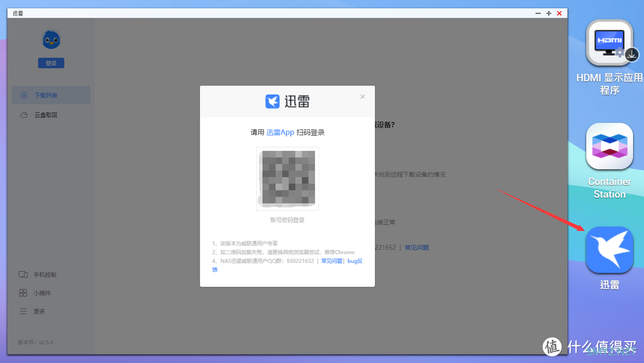Close the Xunlei login dialog
Screen dimensions: 644x363
point(363,97)
